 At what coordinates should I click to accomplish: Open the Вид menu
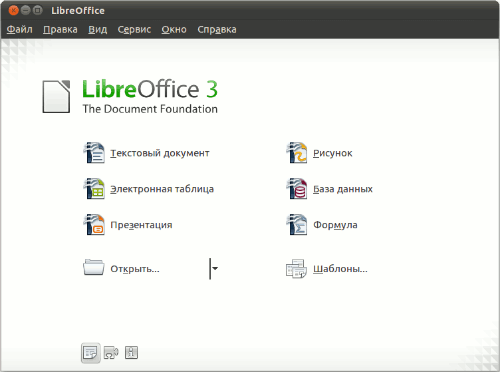coord(98,30)
